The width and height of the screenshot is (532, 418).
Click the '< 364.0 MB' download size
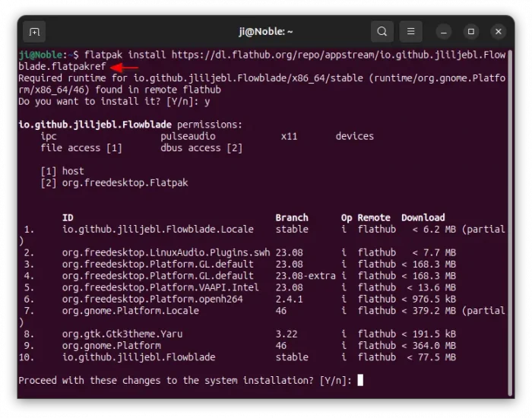[x=429, y=346]
